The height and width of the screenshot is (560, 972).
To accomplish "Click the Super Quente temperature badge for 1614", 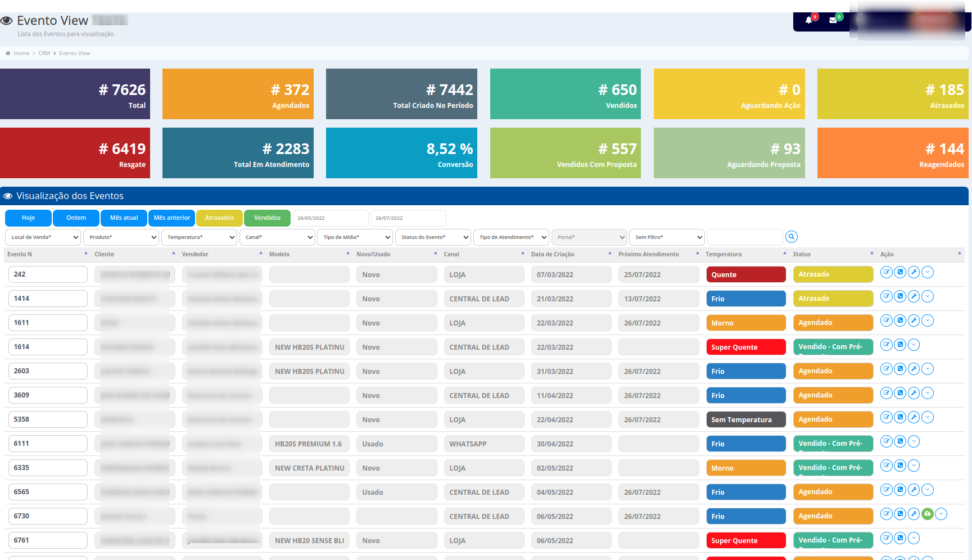I will [745, 347].
